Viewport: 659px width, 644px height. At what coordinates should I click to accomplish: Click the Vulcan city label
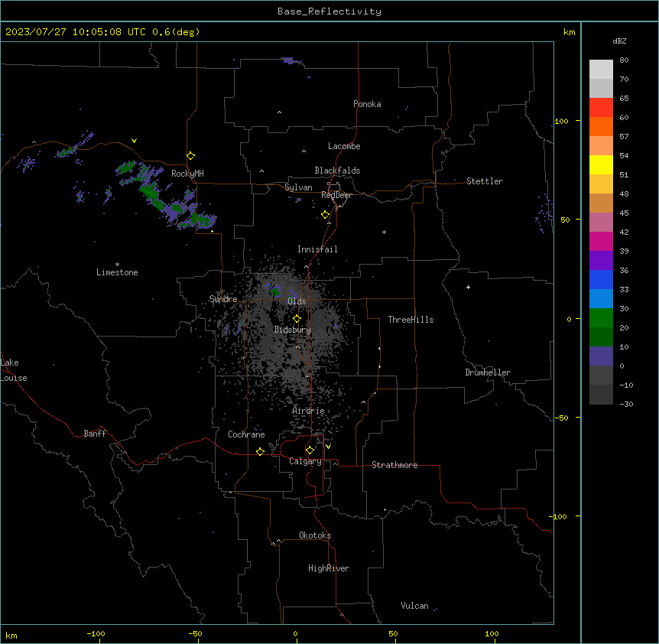[414, 606]
